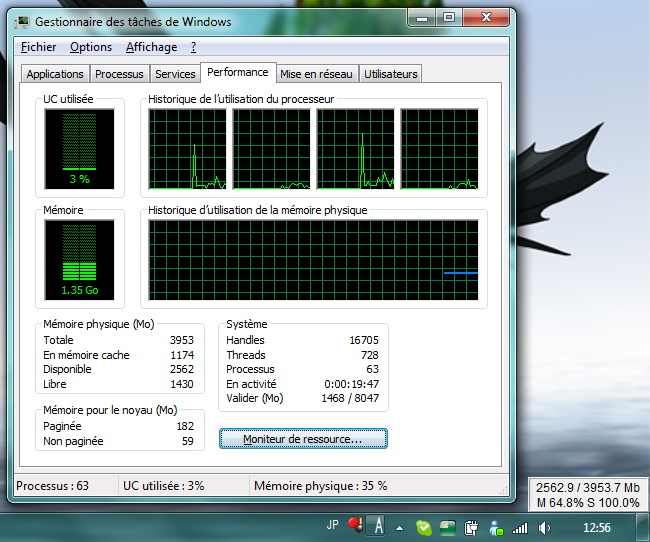Open the Affichage menu
This screenshot has width=650, height=542.
pyautogui.click(x=151, y=47)
